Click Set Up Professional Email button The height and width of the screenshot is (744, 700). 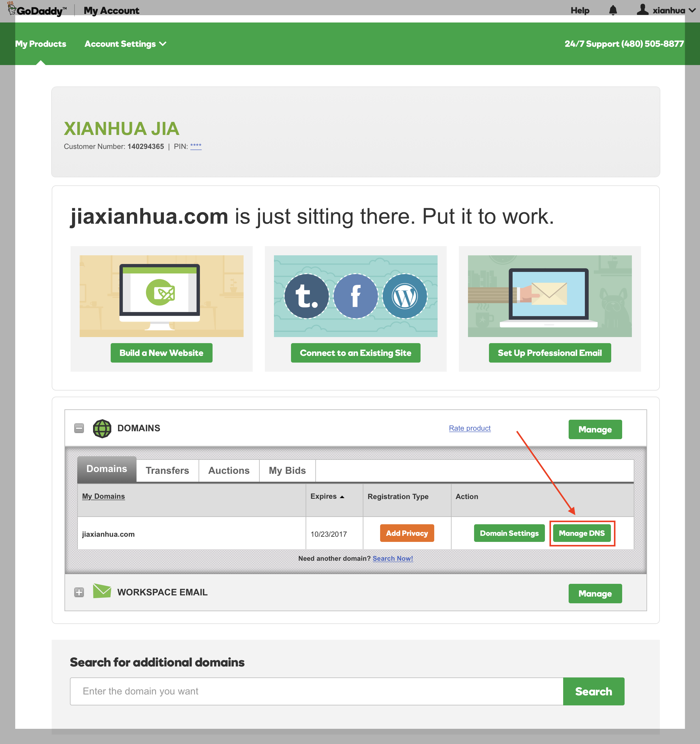coord(550,353)
